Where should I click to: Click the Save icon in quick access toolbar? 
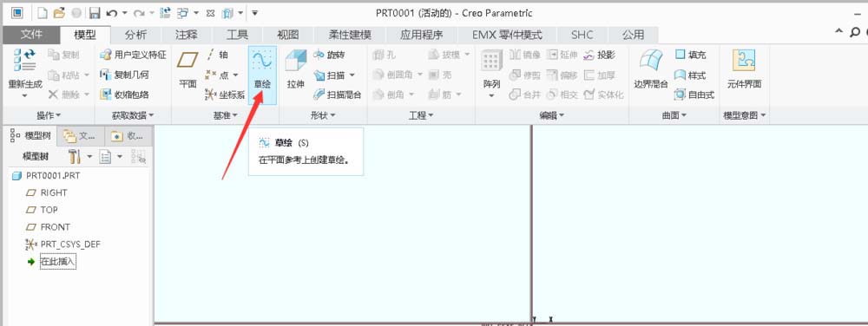[95, 13]
